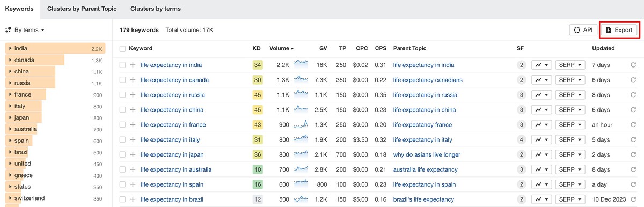Refresh the life expectancy in japan row
Image resolution: width=644 pixels, height=207 pixels.
click(x=633, y=155)
